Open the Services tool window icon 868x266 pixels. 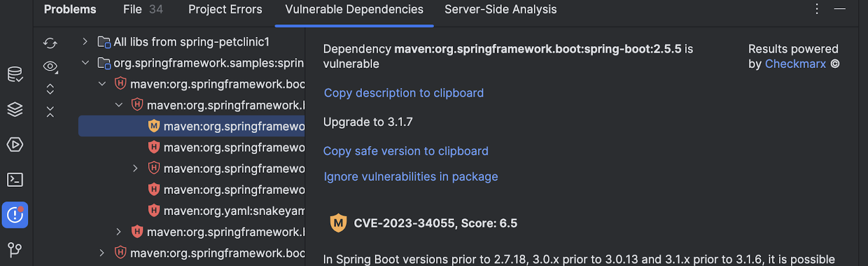pyautogui.click(x=15, y=145)
